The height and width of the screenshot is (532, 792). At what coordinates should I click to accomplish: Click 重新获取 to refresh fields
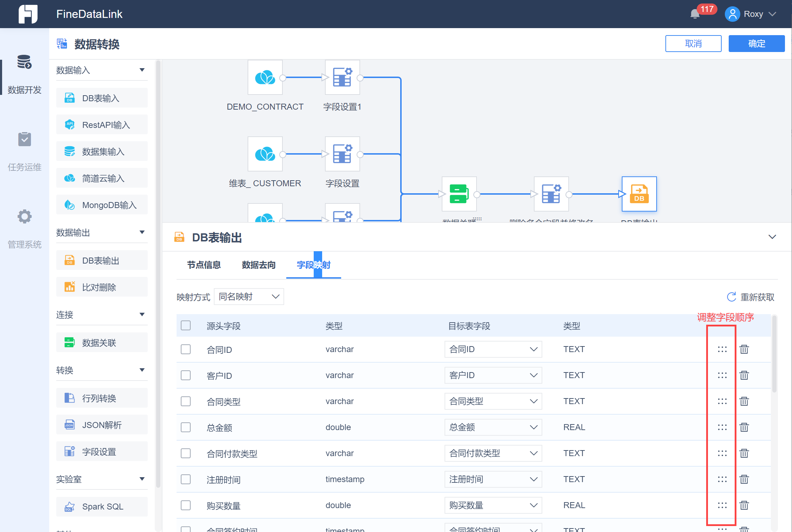pyautogui.click(x=751, y=297)
